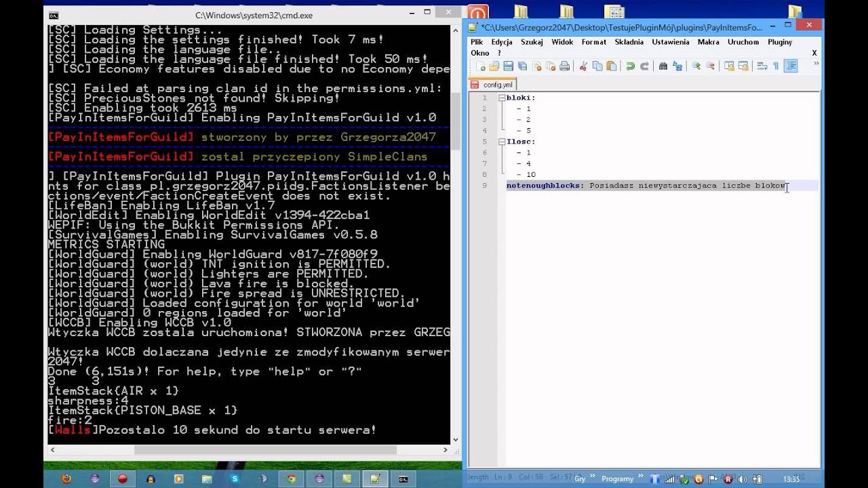Close the current document via toolbar
This screenshot has width=868, height=488.
(x=536, y=66)
